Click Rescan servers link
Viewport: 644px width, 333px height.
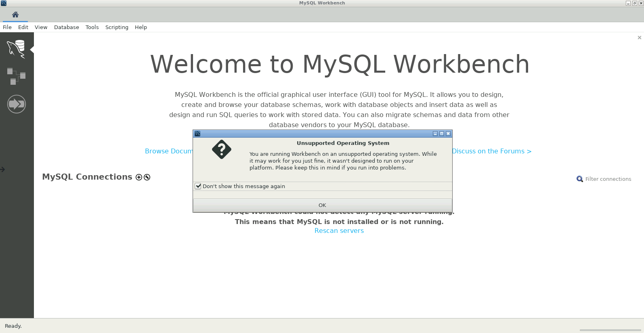[339, 230]
